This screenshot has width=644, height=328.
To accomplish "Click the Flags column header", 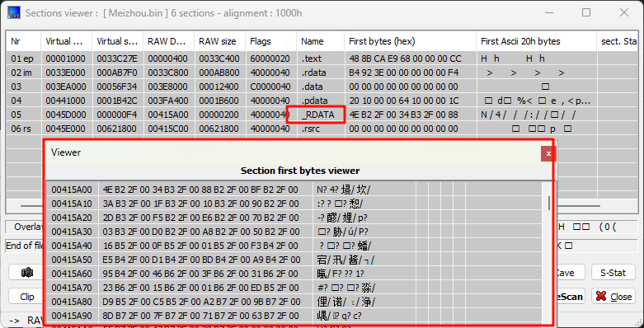I will [x=270, y=41].
